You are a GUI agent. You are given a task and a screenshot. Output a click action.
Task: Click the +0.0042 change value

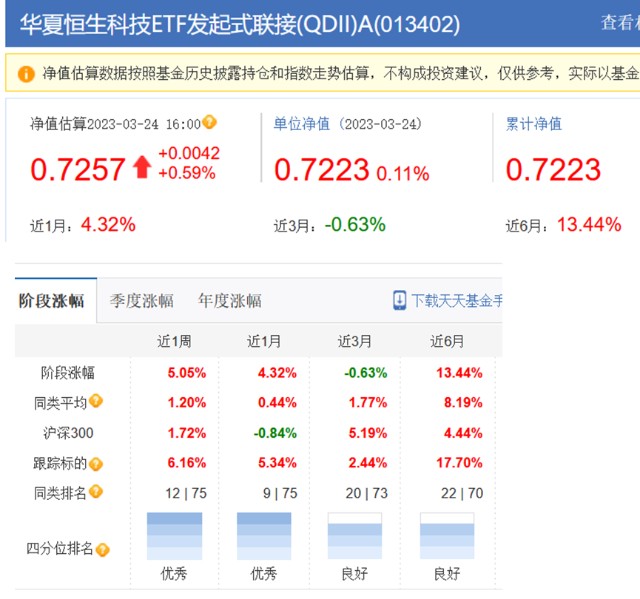pos(189,153)
